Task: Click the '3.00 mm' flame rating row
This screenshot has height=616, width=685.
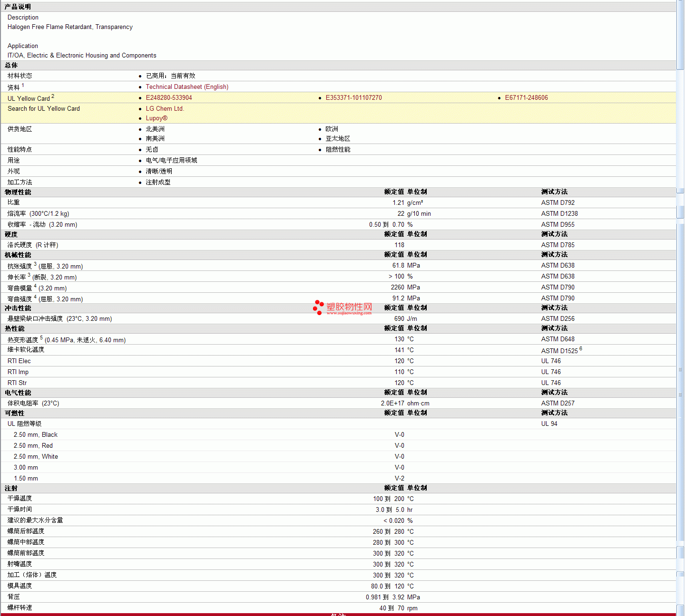Action: tap(338, 468)
